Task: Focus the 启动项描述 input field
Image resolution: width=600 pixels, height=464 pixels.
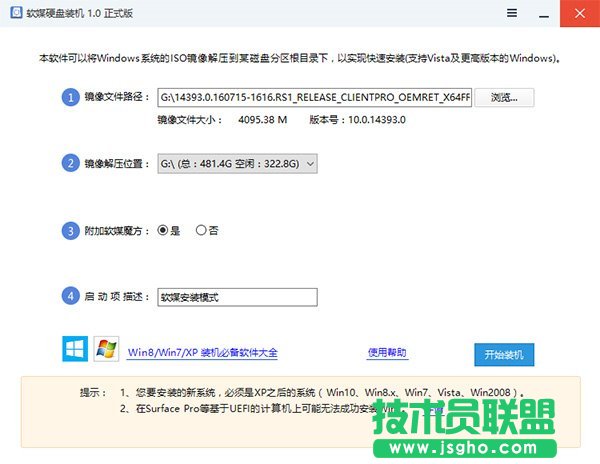Action: point(237,297)
